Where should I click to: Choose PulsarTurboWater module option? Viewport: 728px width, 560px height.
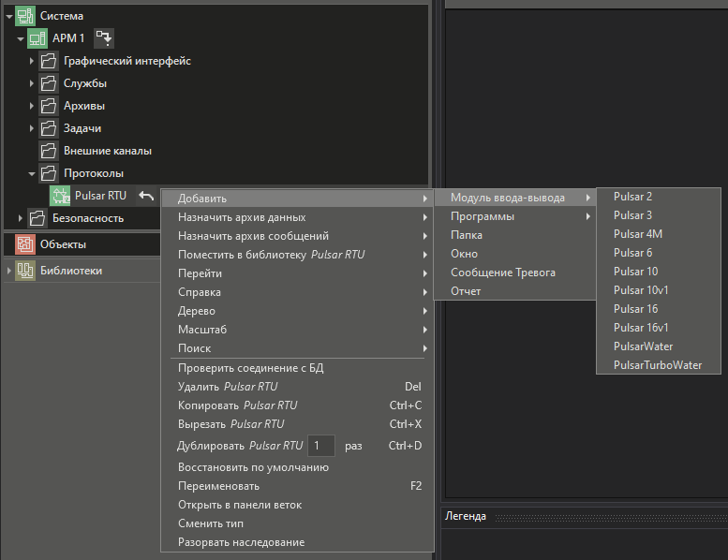[657, 365]
